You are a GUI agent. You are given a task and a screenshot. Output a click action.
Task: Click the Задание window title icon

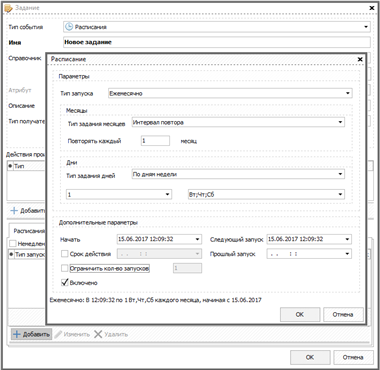(x=8, y=8)
